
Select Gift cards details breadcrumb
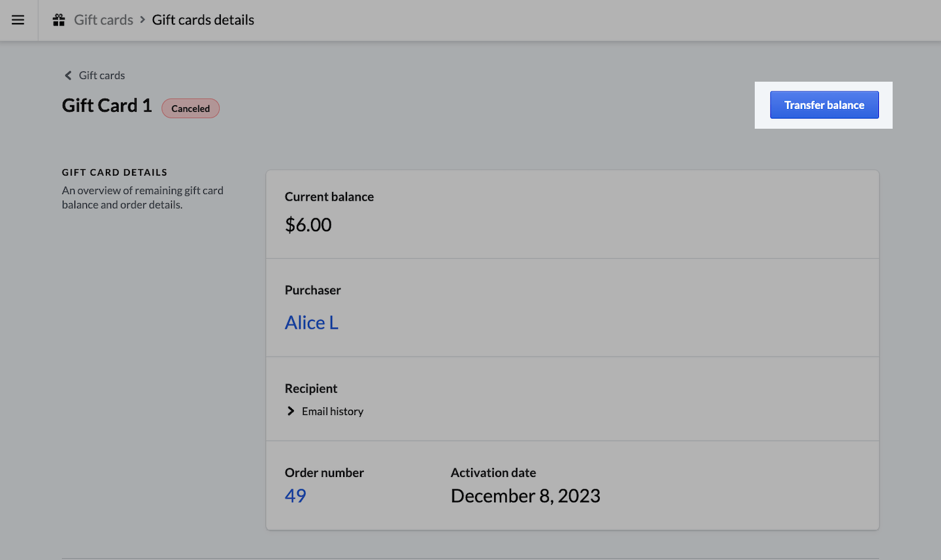click(x=203, y=20)
